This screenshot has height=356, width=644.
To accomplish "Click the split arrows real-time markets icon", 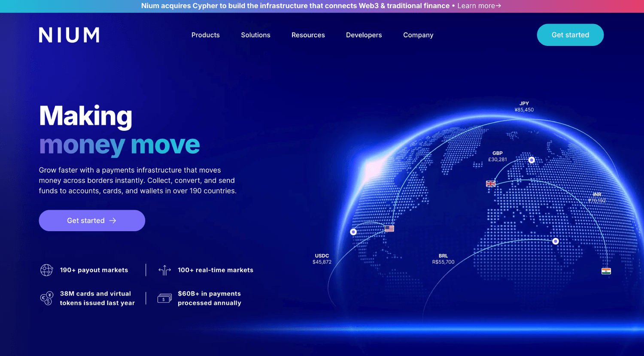I will tap(165, 270).
